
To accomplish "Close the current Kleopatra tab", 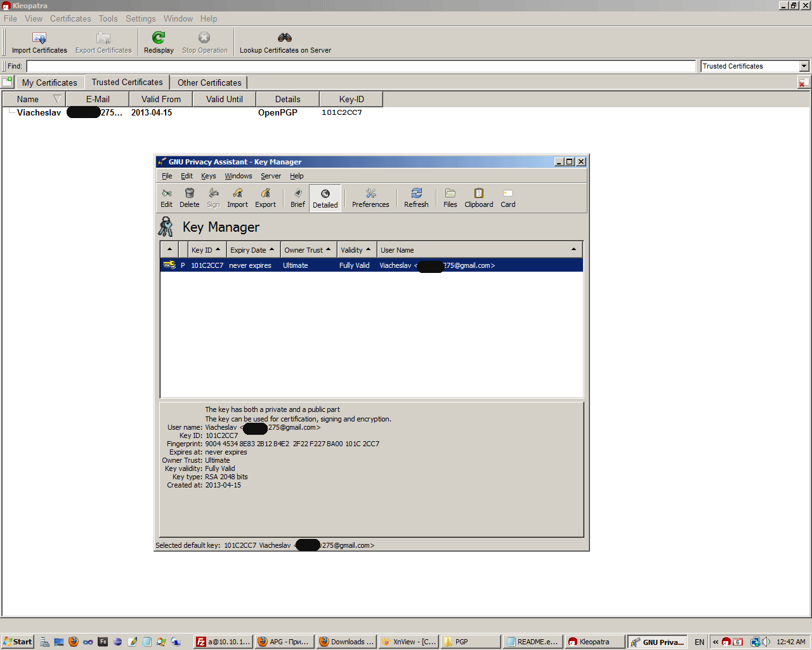I will (x=803, y=82).
